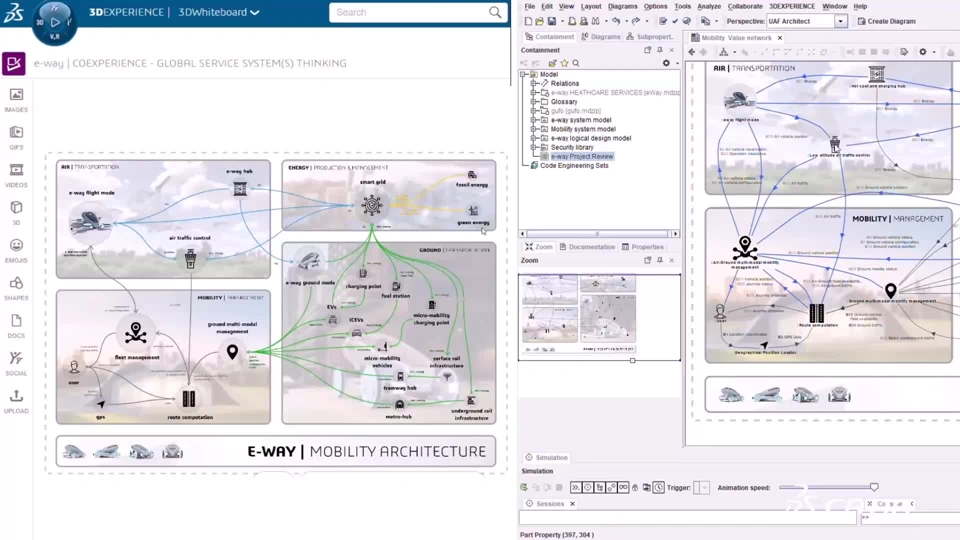Click the Undo arrow in the toolbar
This screenshot has height=540, width=960.
[x=616, y=21]
